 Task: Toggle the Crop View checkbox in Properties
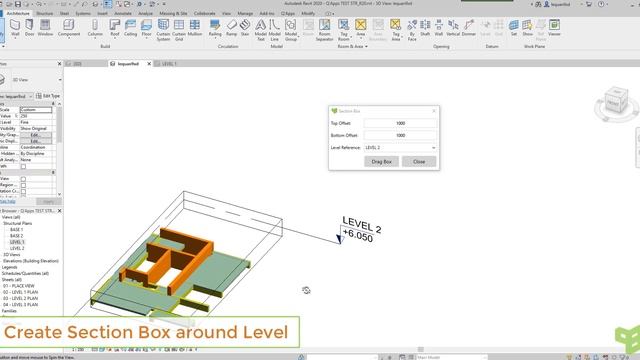coord(23,179)
